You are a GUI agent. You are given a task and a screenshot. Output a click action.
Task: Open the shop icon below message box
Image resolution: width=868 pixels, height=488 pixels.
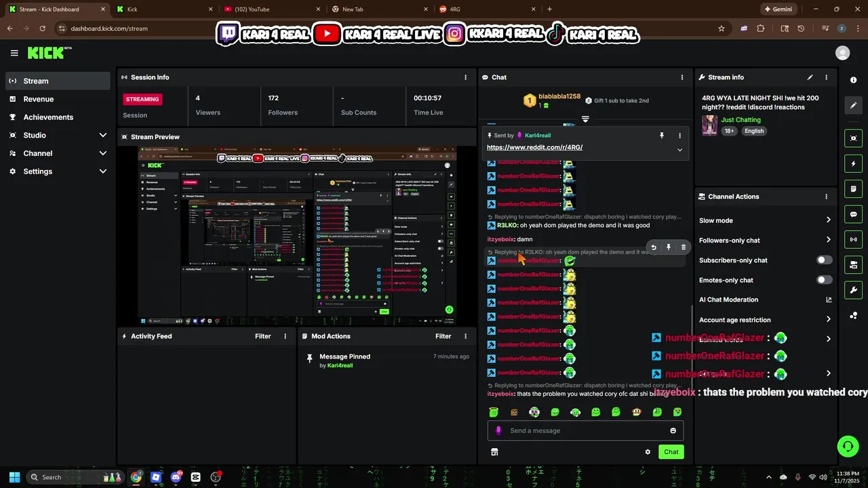point(494,452)
